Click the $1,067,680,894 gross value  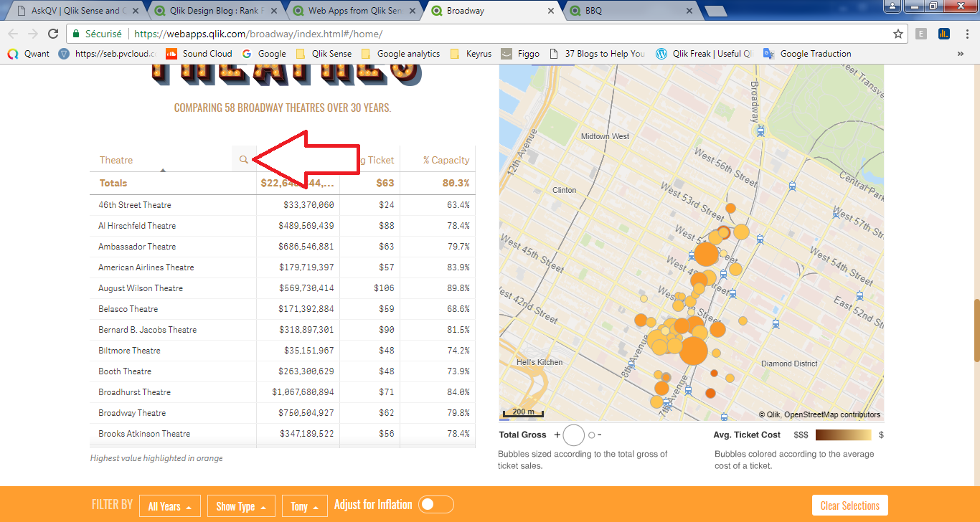click(303, 392)
